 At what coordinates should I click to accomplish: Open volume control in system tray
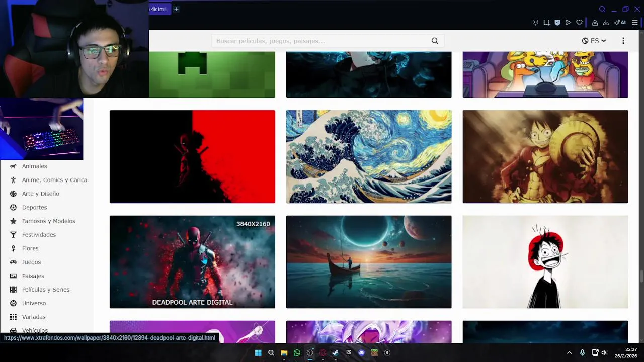(x=604, y=353)
